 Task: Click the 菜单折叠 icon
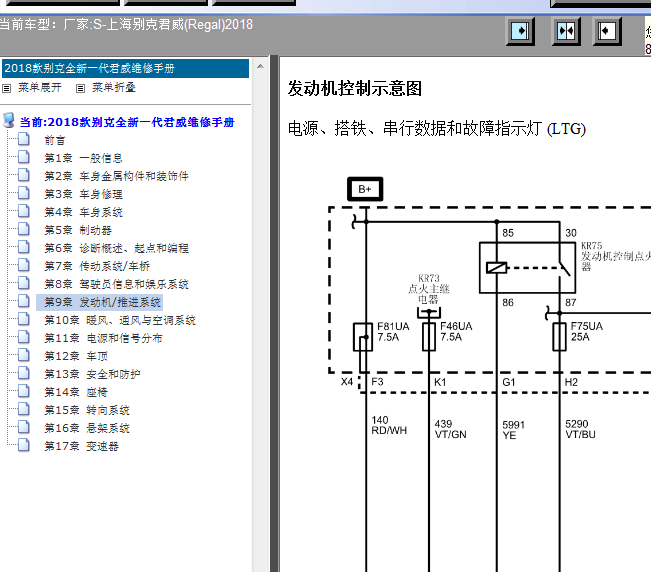pos(81,88)
